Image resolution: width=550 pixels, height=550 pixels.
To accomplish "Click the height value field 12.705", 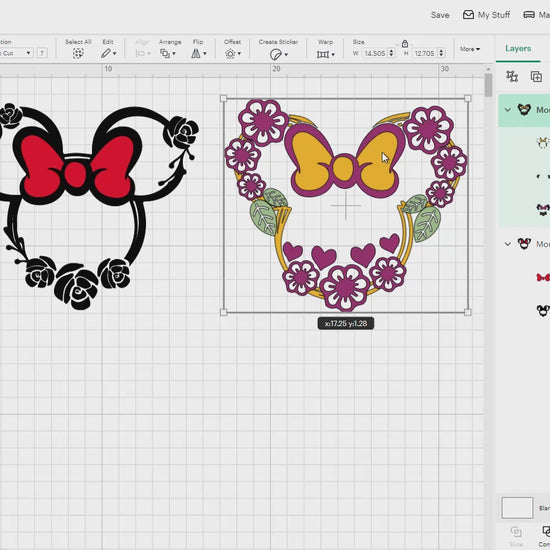I will coord(424,53).
